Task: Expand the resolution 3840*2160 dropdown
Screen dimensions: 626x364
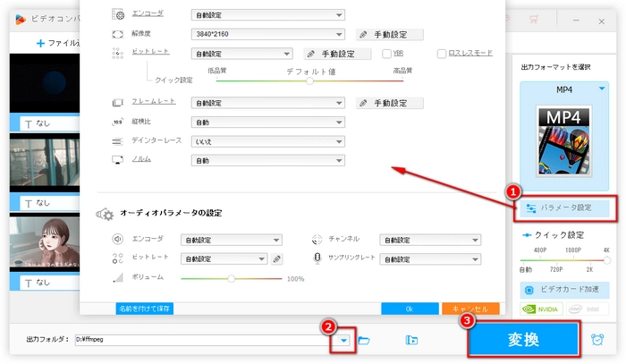Action: click(x=268, y=34)
